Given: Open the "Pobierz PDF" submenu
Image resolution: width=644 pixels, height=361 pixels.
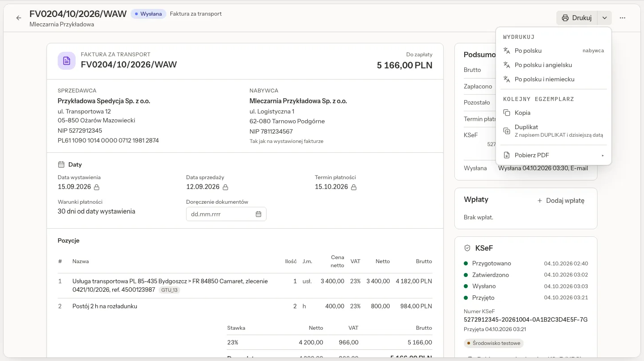Looking at the screenshot, I should pyautogui.click(x=554, y=155).
